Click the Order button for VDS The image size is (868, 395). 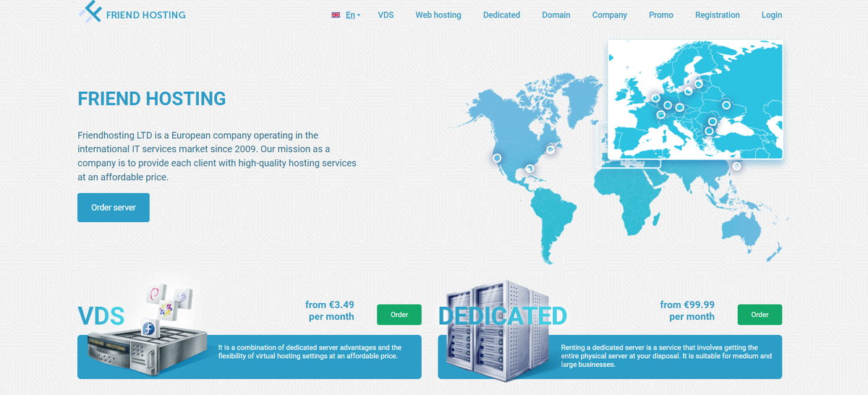399,315
